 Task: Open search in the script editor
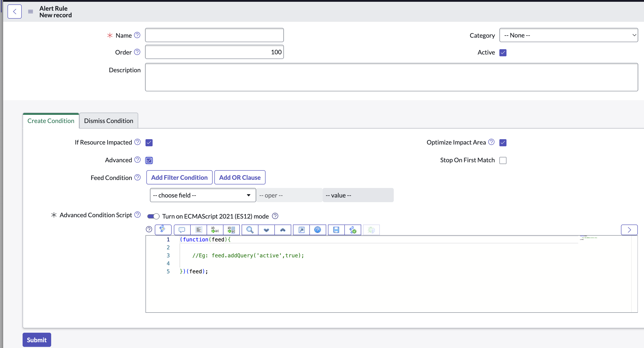click(250, 230)
